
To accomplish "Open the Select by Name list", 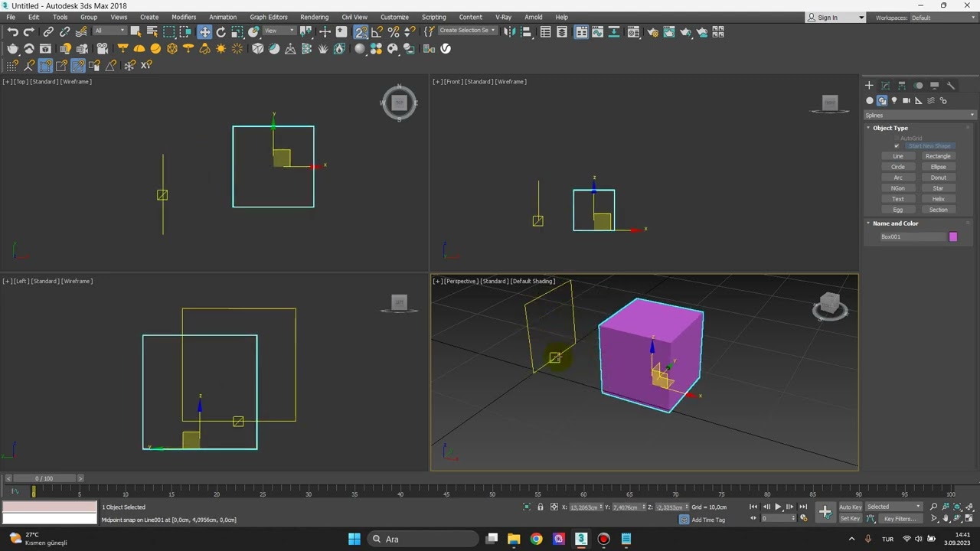I will (152, 31).
